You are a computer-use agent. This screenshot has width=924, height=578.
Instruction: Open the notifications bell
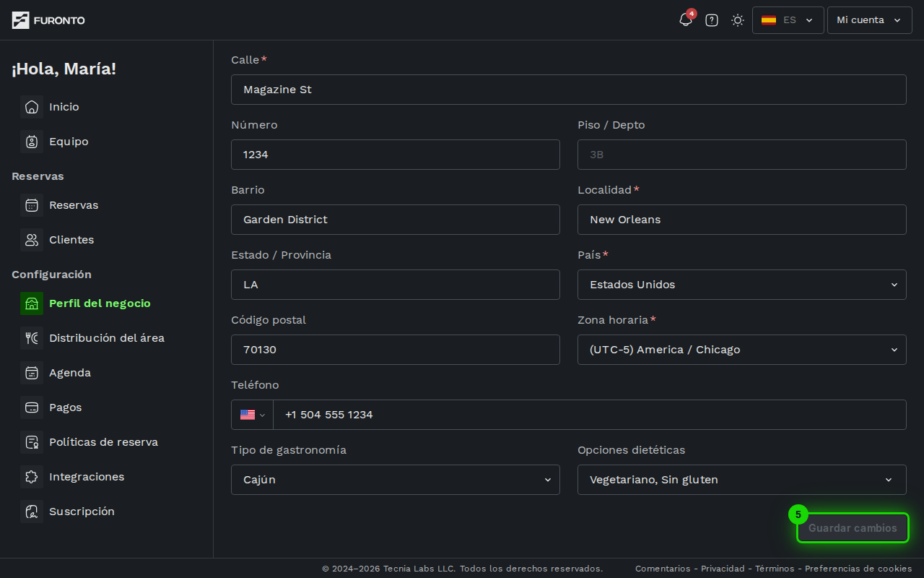tap(686, 20)
